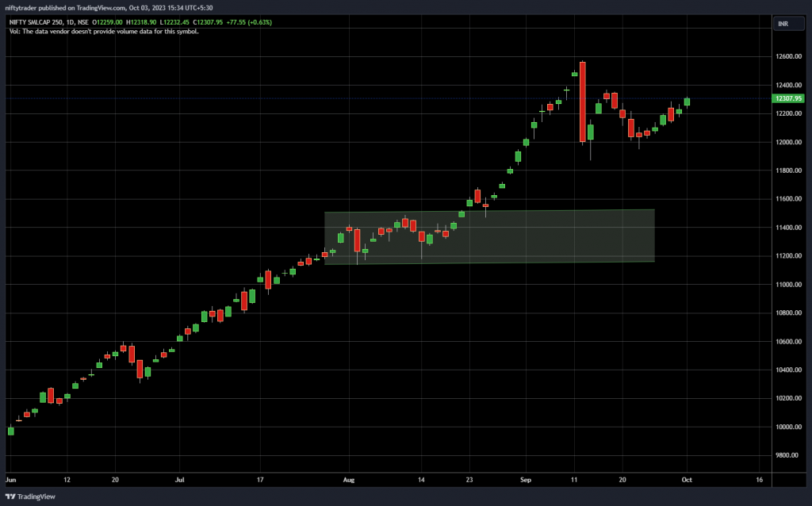
Task: Click the 16 date label on time axis
Action: [759, 480]
